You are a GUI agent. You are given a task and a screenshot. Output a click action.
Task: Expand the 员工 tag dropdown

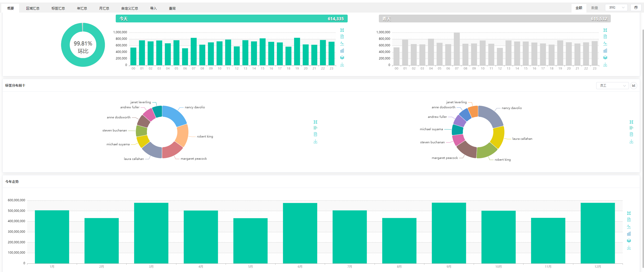(x=612, y=86)
